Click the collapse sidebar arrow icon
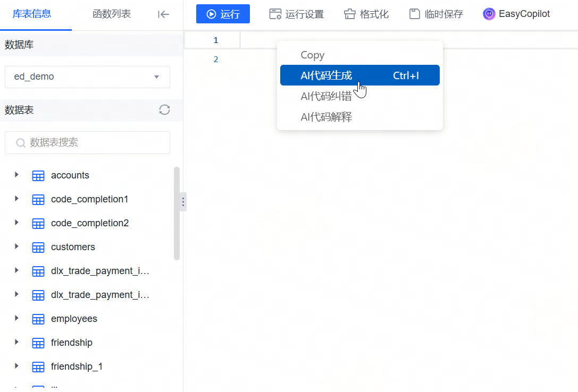 coord(163,14)
